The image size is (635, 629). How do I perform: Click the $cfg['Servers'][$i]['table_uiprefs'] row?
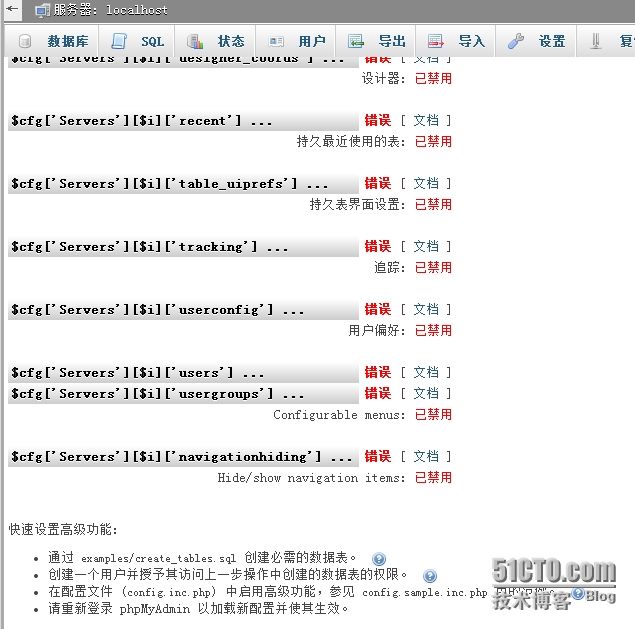(183, 184)
